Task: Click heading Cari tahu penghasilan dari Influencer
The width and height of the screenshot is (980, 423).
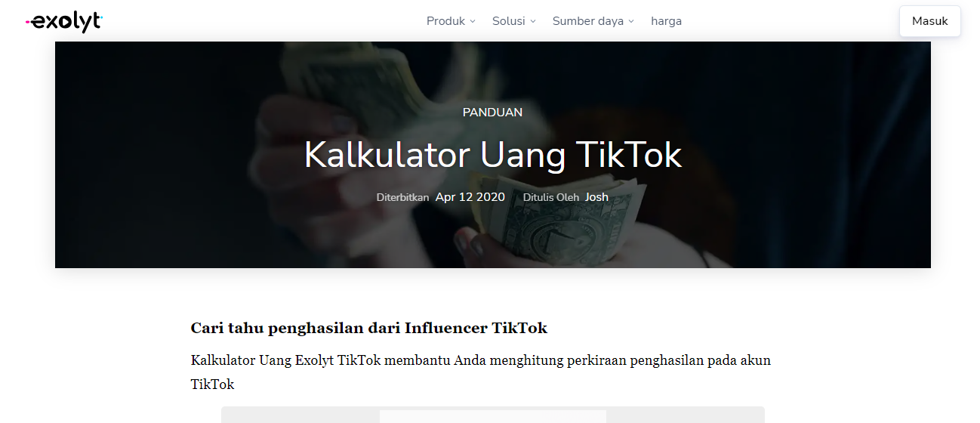Action: (368, 328)
